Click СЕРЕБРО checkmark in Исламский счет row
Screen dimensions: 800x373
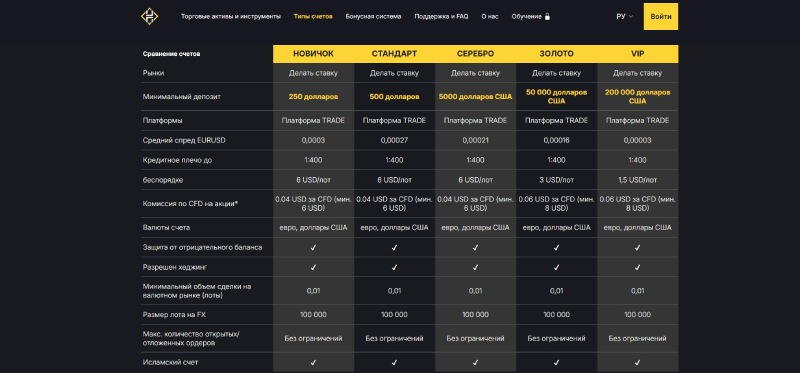point(476,363)
